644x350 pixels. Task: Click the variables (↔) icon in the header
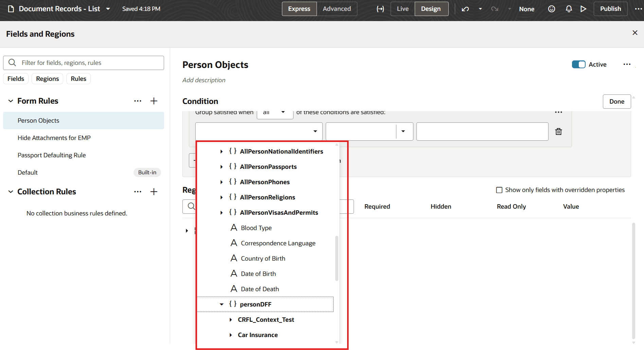pyautogui.click(x=380, y=9)
